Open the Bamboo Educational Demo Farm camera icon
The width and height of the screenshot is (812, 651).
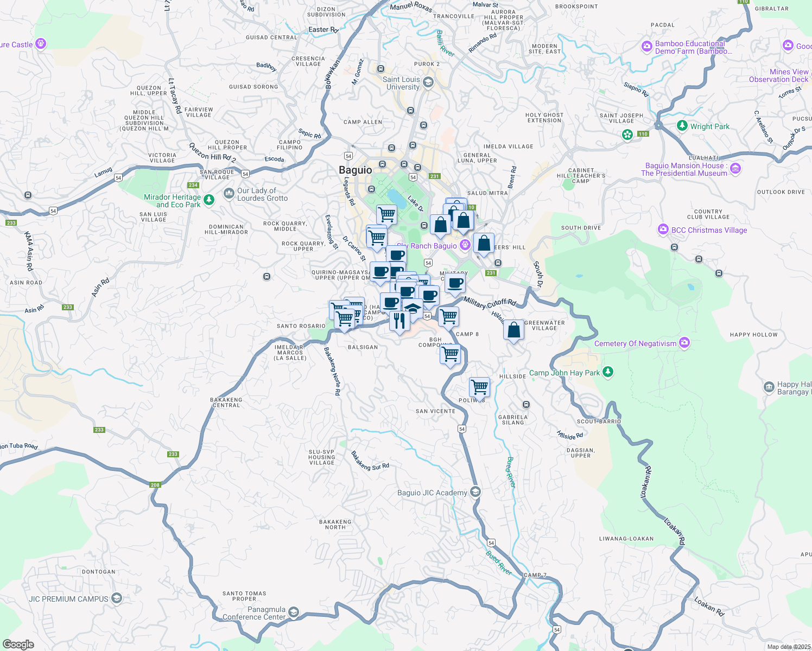(x=646, y=47)
